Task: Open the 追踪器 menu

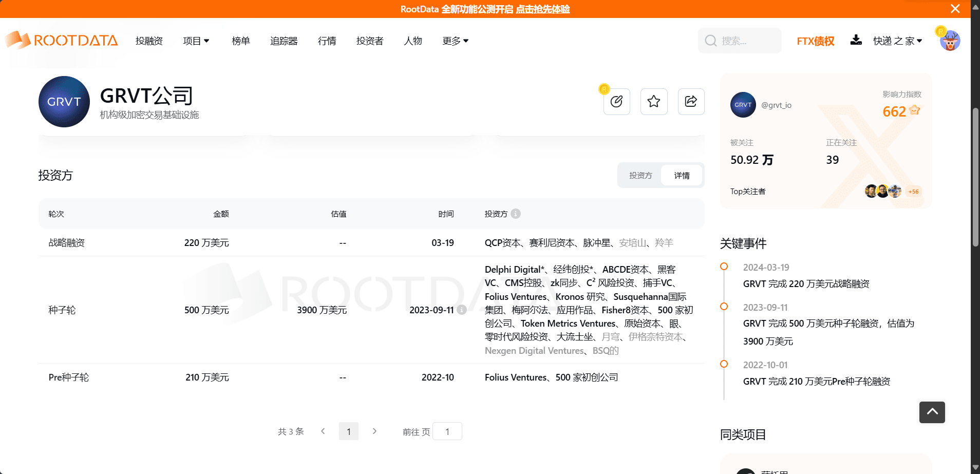Action: (284, 41)
